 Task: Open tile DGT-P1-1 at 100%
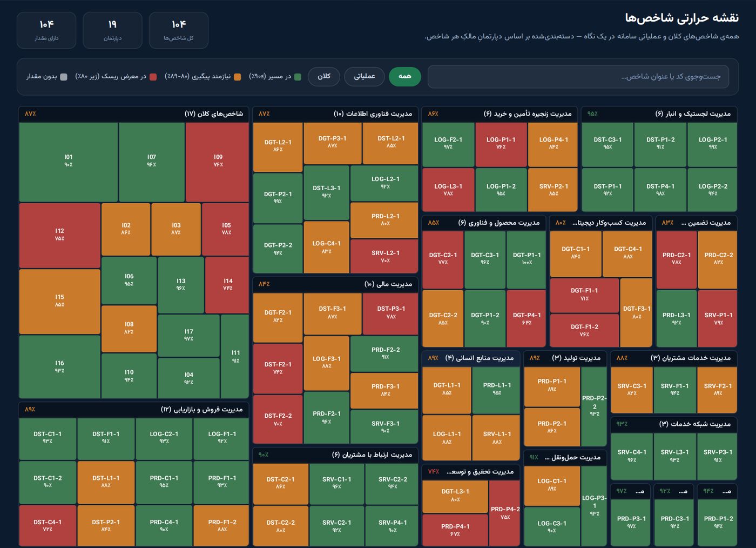pos(526,259)
